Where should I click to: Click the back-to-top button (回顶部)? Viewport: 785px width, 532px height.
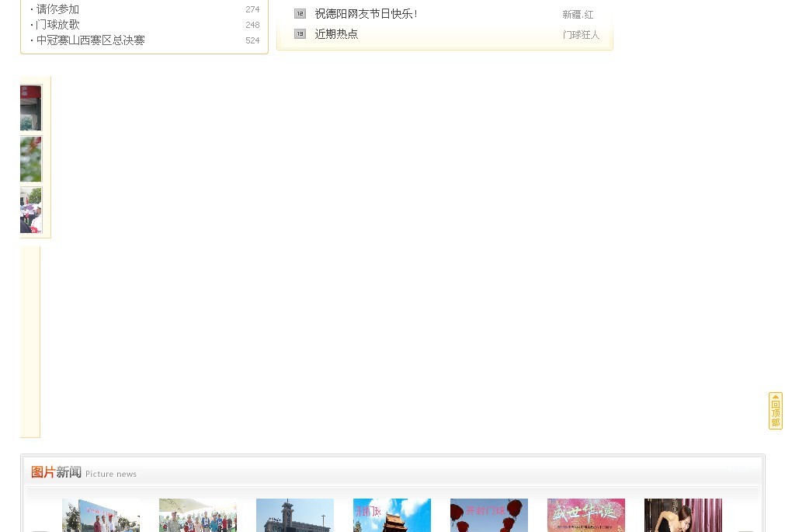775,411
